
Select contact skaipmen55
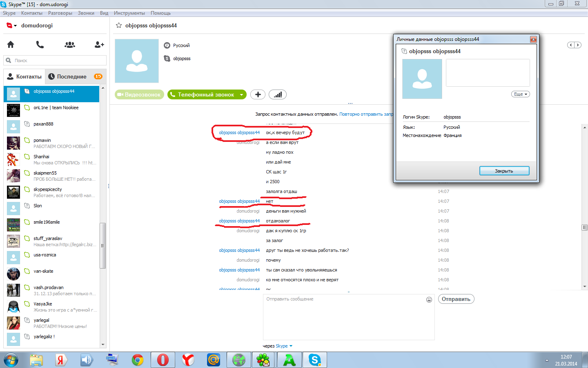(51, 176)
